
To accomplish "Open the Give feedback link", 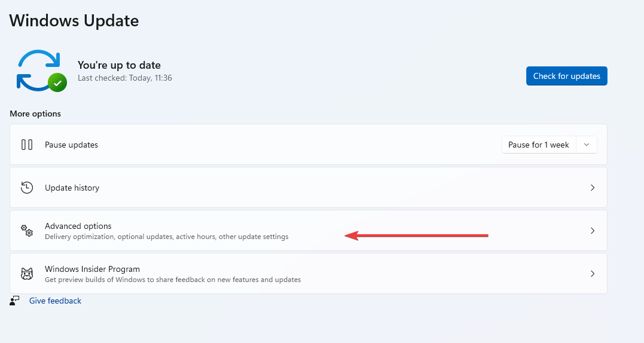I will point(55,301).
